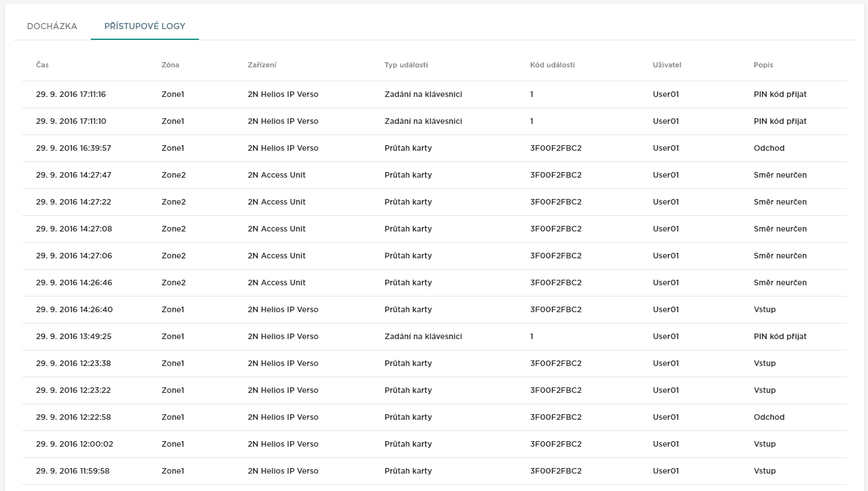Select the Přístupové logy tab

(145, 26)
